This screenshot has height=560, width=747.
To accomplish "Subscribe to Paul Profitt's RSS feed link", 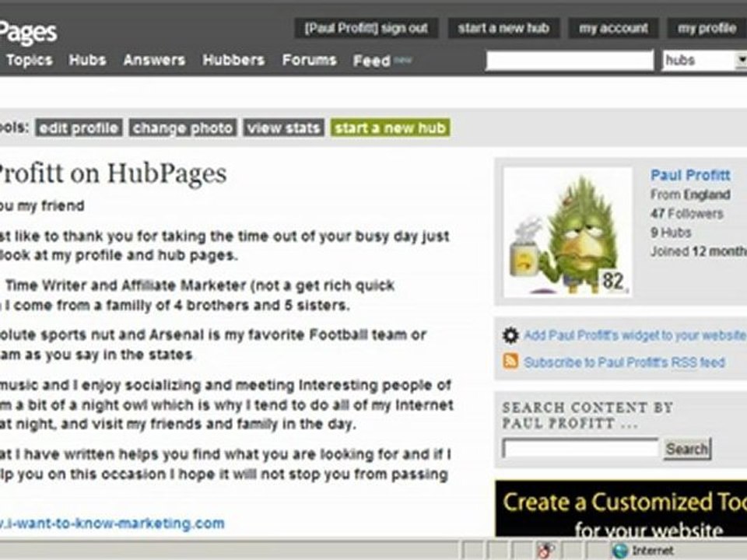I will (x=625, y=362).
